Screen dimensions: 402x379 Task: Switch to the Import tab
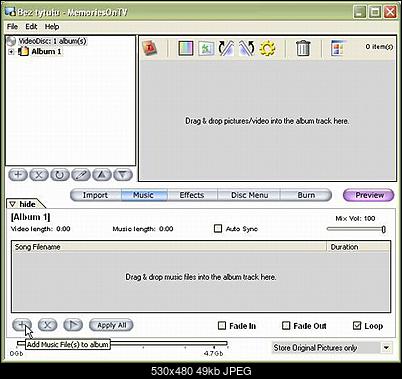96,195
